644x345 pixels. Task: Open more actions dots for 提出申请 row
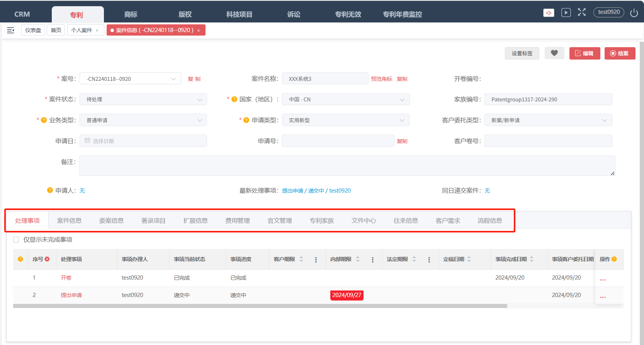pyautogui.click(x=603, y=297)
